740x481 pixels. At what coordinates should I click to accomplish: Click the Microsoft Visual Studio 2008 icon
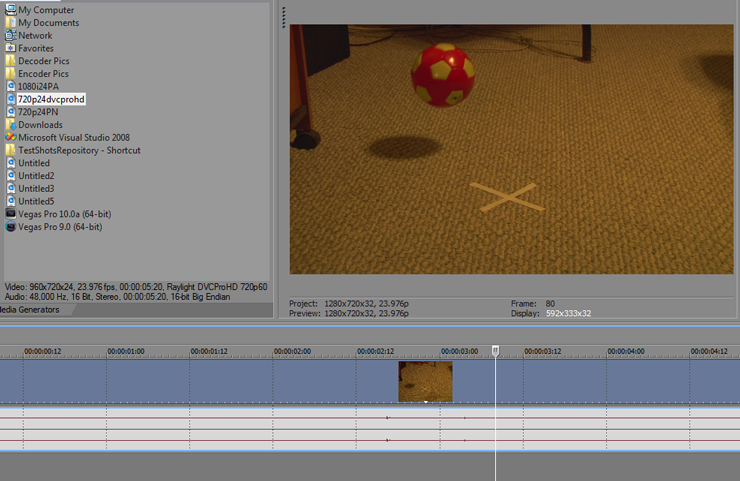(10, 137)
